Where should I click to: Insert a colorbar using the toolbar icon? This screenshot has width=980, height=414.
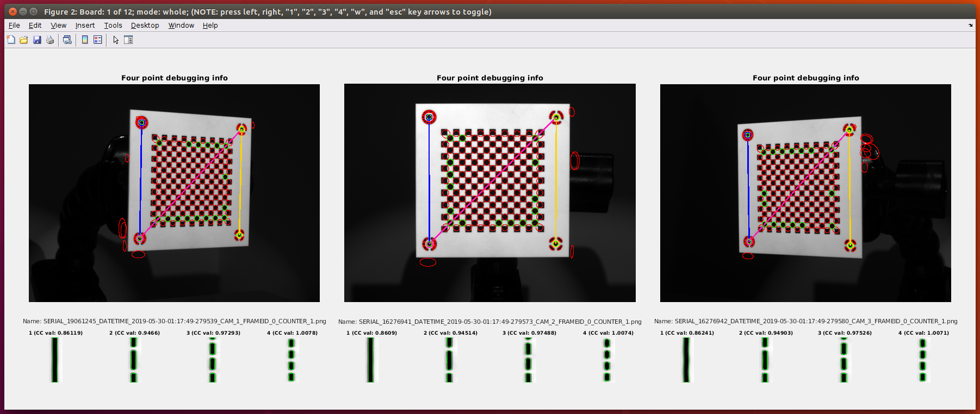pyautogui.click(x=85, y=40)
